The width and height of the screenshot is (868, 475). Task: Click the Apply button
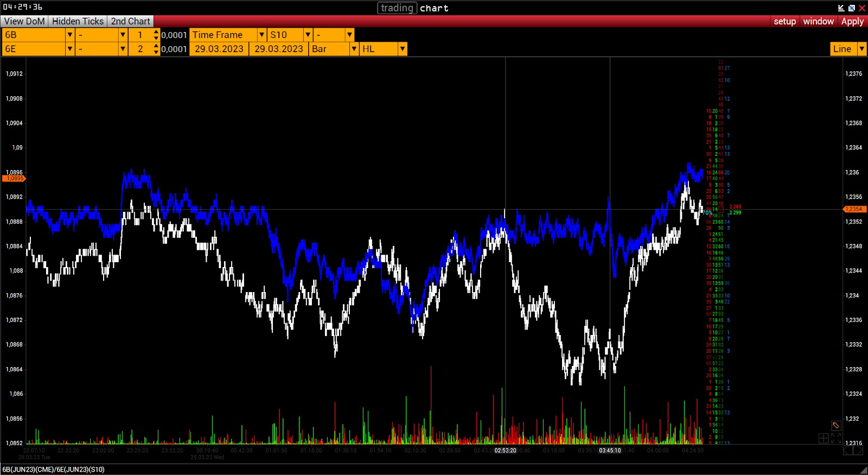[852, 21]
